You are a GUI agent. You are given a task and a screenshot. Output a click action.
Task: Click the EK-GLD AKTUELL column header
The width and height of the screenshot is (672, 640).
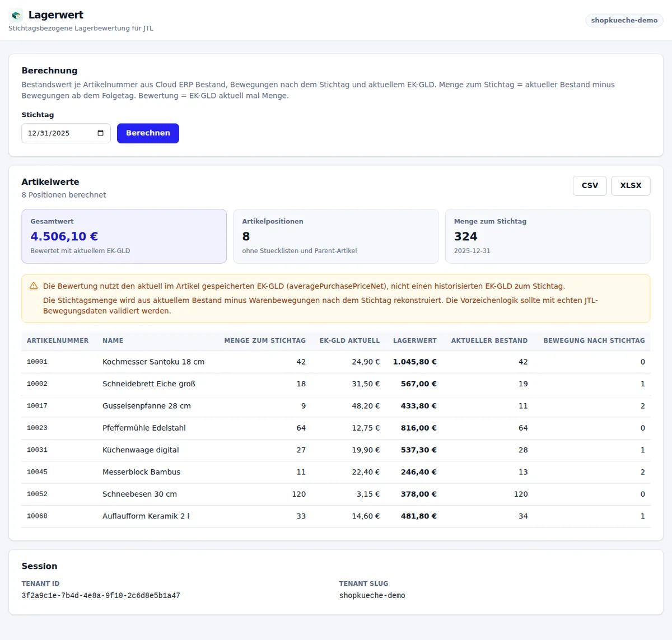tap(349, 340)
